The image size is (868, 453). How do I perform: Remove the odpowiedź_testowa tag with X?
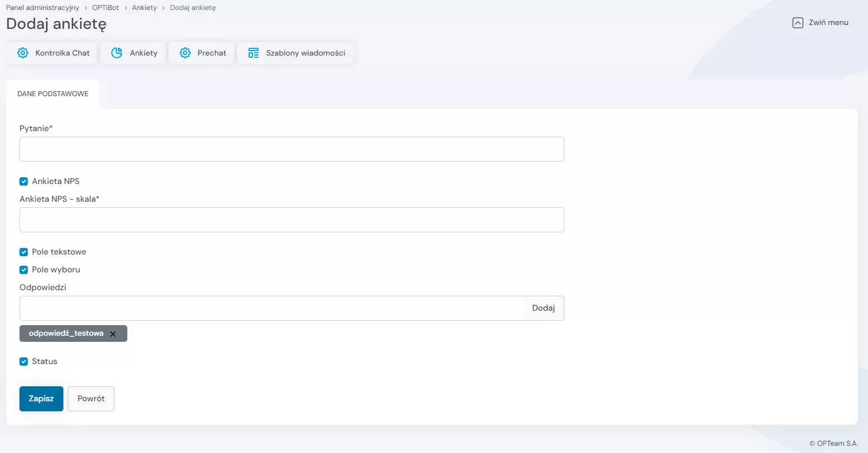point(113,334)
